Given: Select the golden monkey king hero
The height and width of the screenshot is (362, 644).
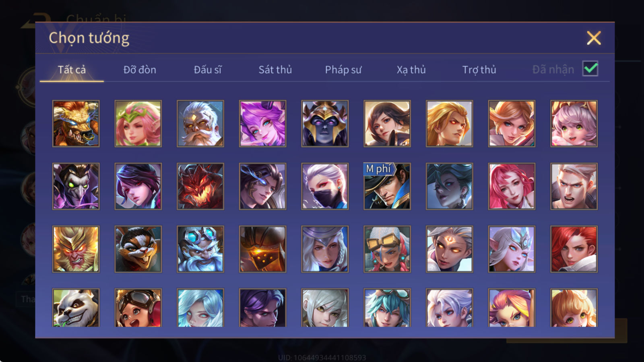Looking at the screenshot, I should click(x=76, y=249).
